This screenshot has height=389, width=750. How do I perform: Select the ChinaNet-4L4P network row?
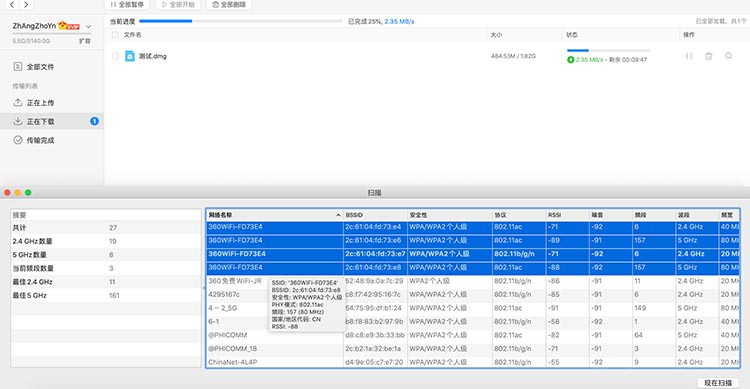473,362
